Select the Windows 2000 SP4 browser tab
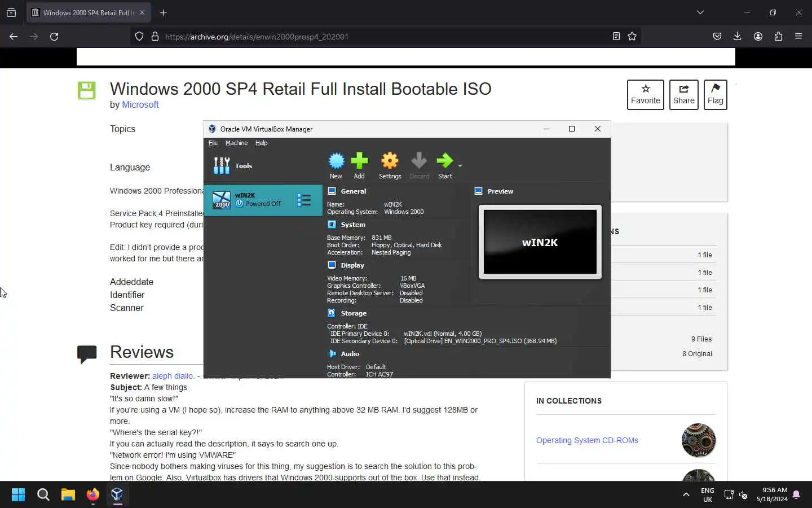This screenshot has width=812, height=508. coord(88,12)
